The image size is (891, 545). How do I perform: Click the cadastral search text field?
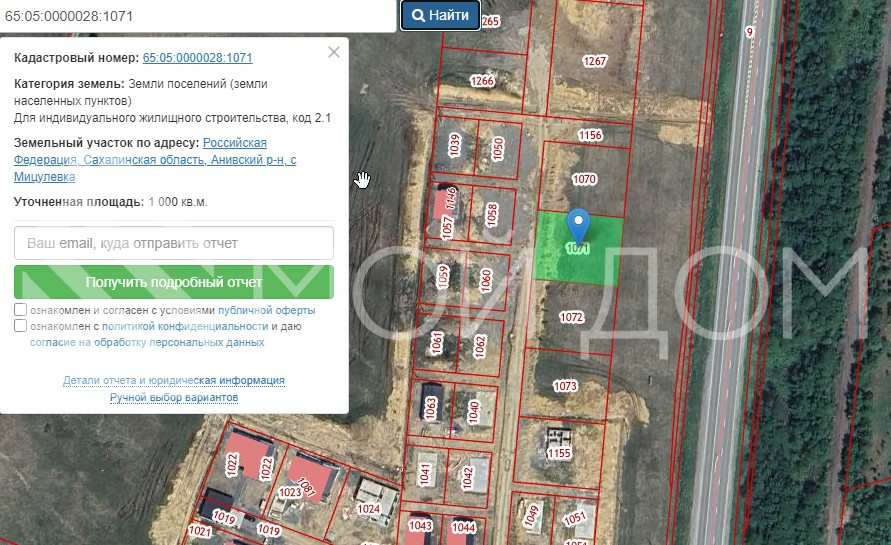[198, 16]
